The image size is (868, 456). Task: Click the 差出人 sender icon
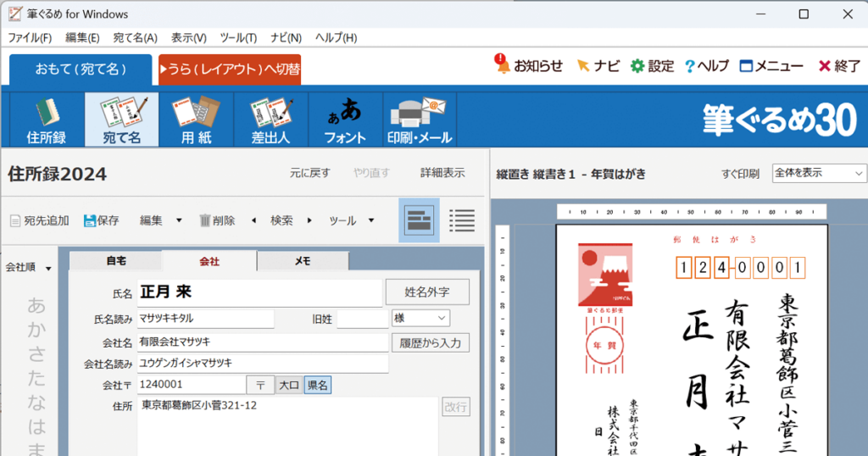pyautogui.click(x=270, y=120)
